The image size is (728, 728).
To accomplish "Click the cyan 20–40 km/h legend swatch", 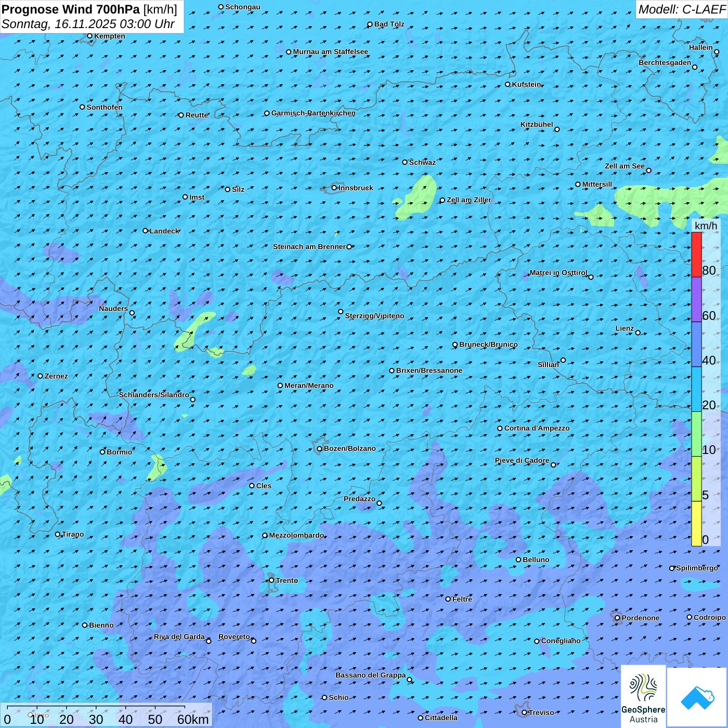I will [696, 389].
